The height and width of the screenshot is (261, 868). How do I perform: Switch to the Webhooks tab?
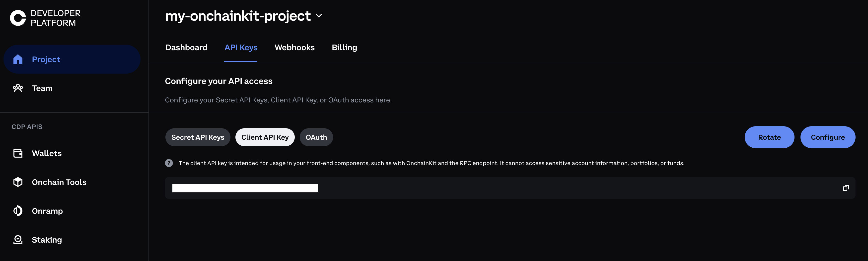294,47
